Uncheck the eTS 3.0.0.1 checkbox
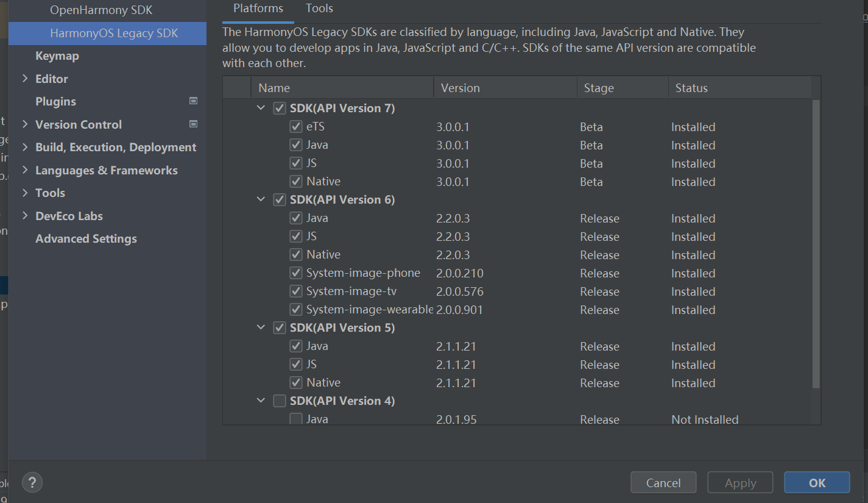The width and height of the screenshot is (868, 503). [296, 127]
